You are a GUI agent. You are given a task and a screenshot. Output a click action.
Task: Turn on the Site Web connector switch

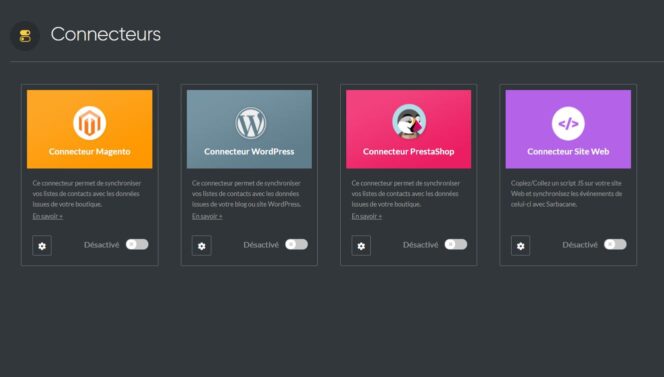coord(615,244)
